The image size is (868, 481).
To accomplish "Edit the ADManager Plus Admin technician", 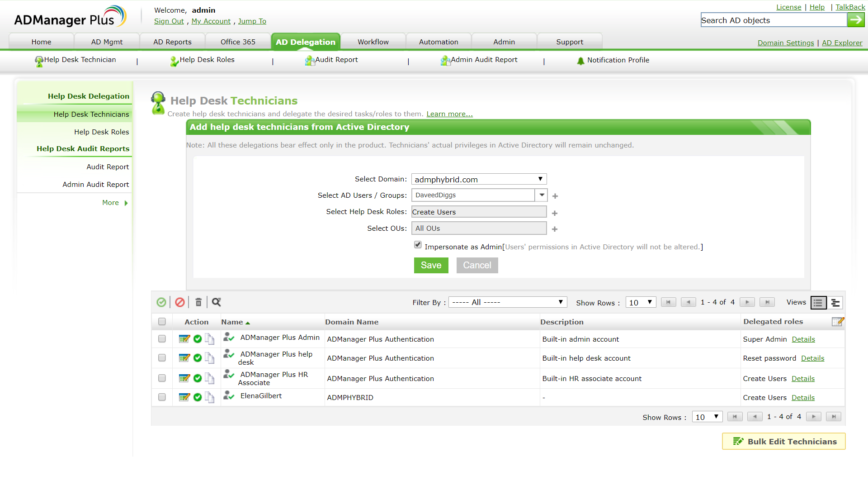I will [x=184, y=339].
